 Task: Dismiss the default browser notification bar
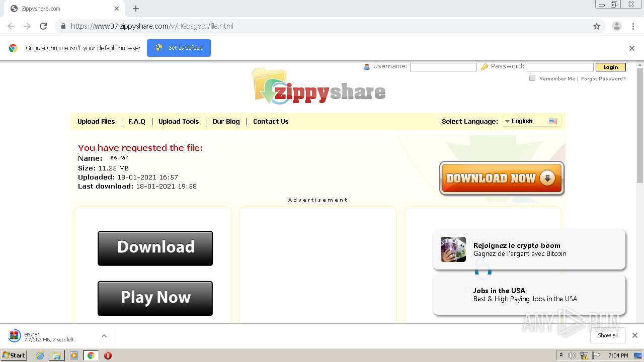click(x=632, y=48)
